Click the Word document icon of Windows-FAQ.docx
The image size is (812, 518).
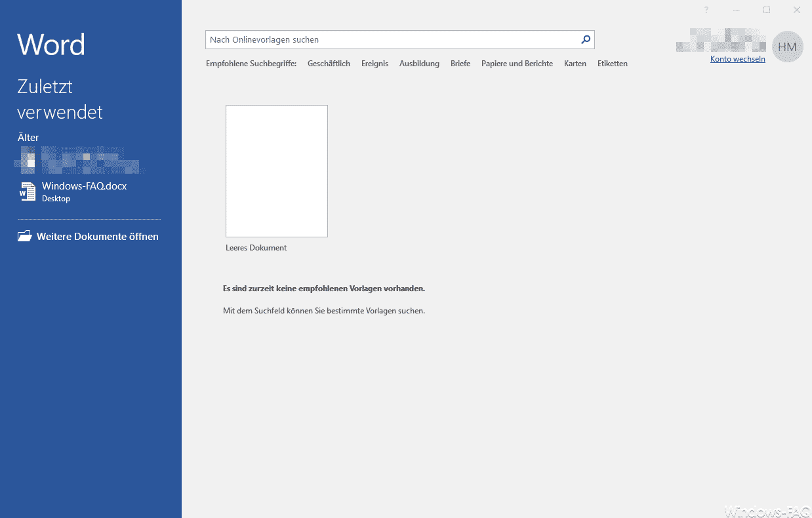tap(27, 191)
